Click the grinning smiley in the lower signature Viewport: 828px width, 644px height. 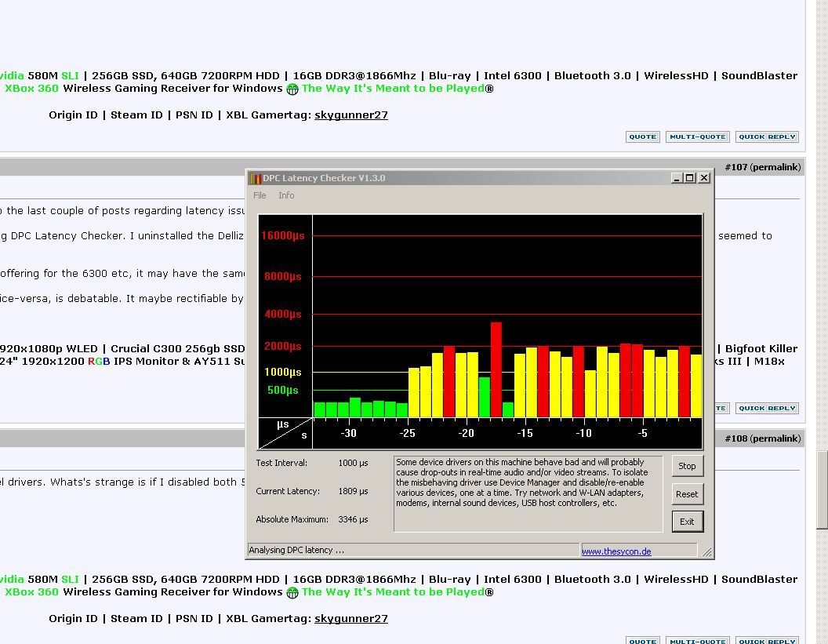tap(292, 593)
